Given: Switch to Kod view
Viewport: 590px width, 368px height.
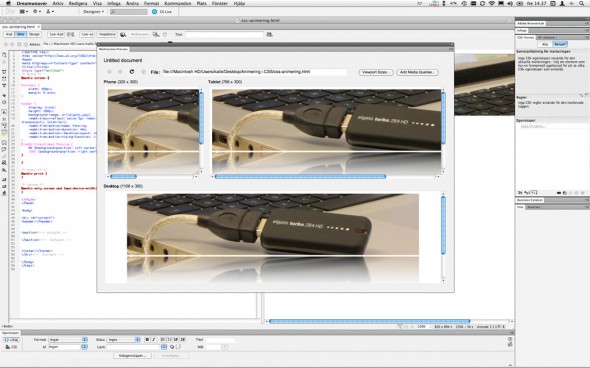Looking at the screenshot, I should pyautogui.click(x=9, y=34).
